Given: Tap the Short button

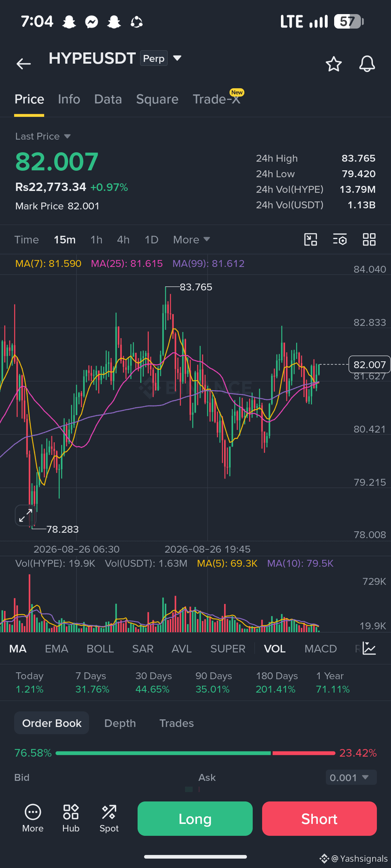Looking at the screenshot, I should pos(319,818).
